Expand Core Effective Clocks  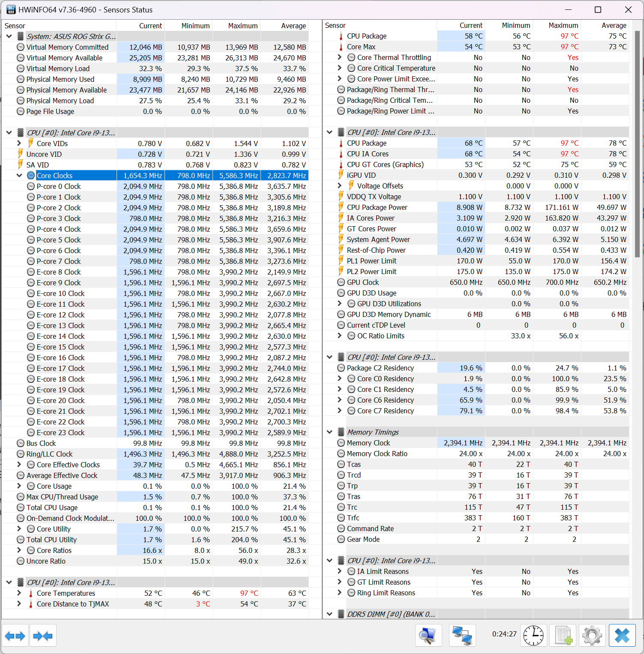(19, 465)
